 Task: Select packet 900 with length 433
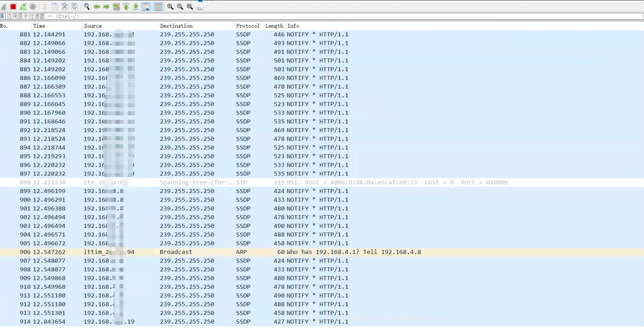point(322,200)
